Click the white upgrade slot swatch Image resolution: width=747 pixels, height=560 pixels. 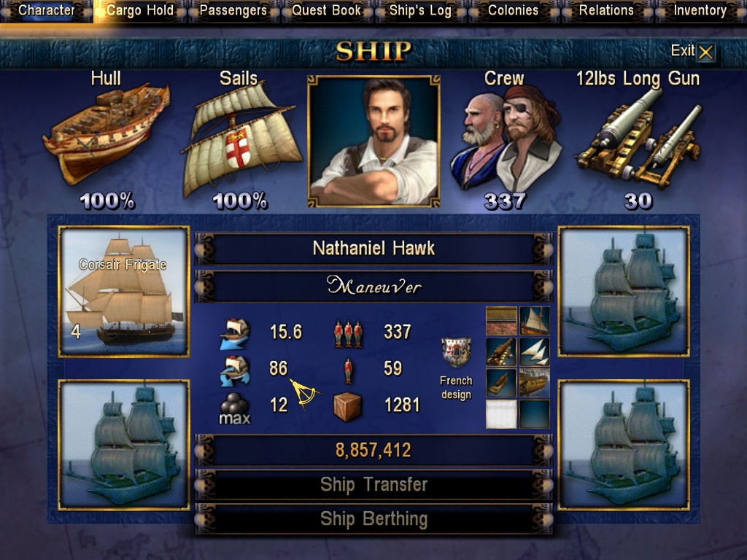501,414
